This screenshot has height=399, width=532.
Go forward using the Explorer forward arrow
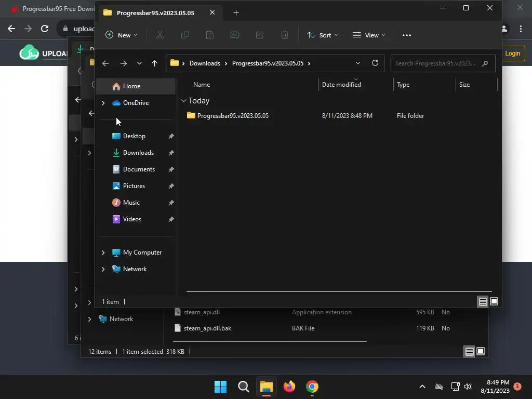click(x=124, y=63)
